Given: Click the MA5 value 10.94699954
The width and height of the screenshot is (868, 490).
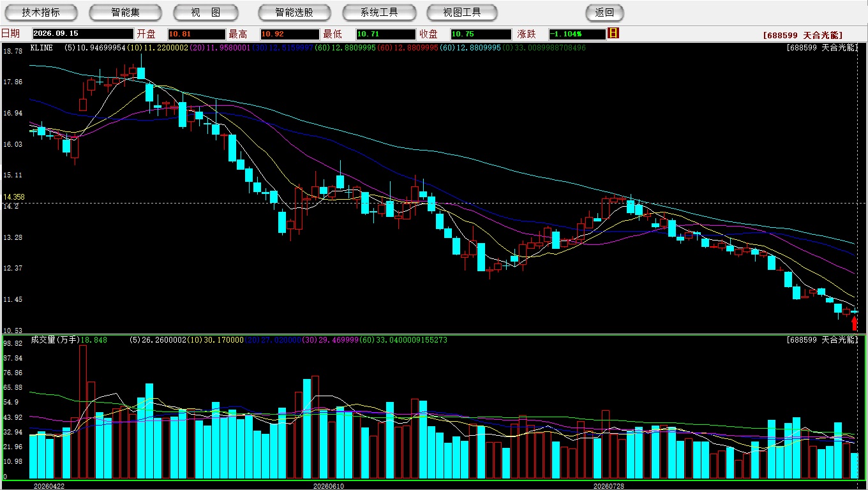Looking at the screenshot, I should point(101,48).
